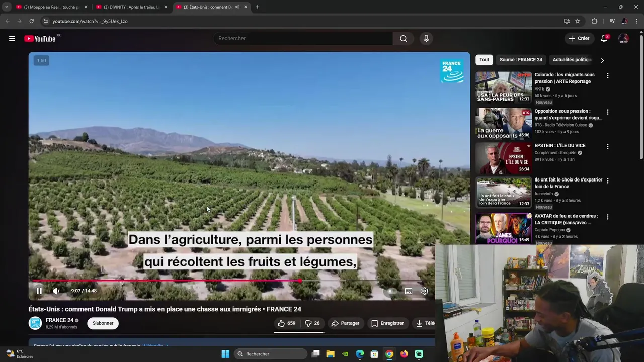Pause the video with the pause button
Viewport: 644px width, 362px height.
coord(39,291)
